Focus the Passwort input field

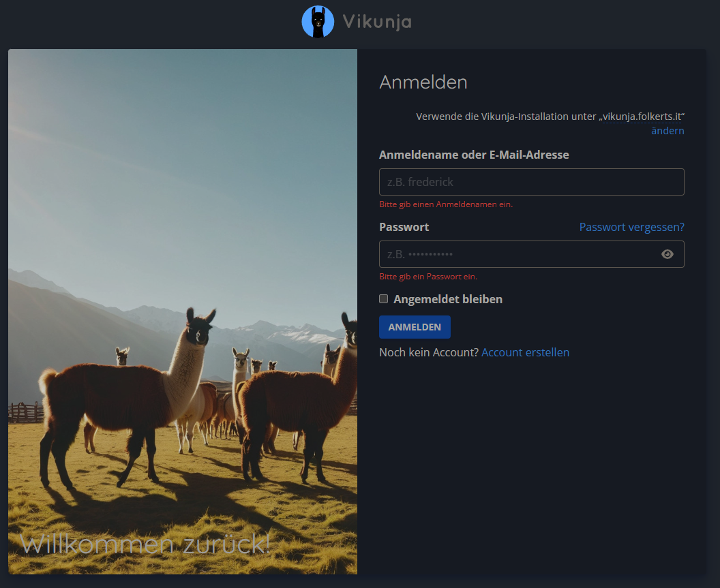click(518, 254)
